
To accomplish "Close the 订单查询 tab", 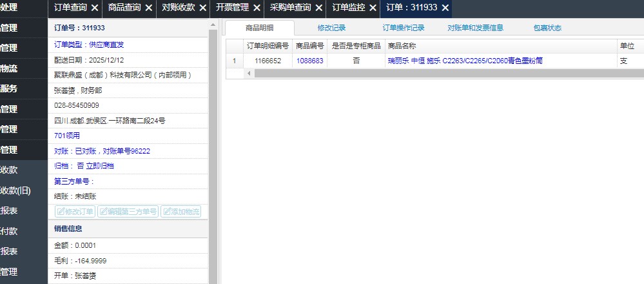I will coord(95,8).
